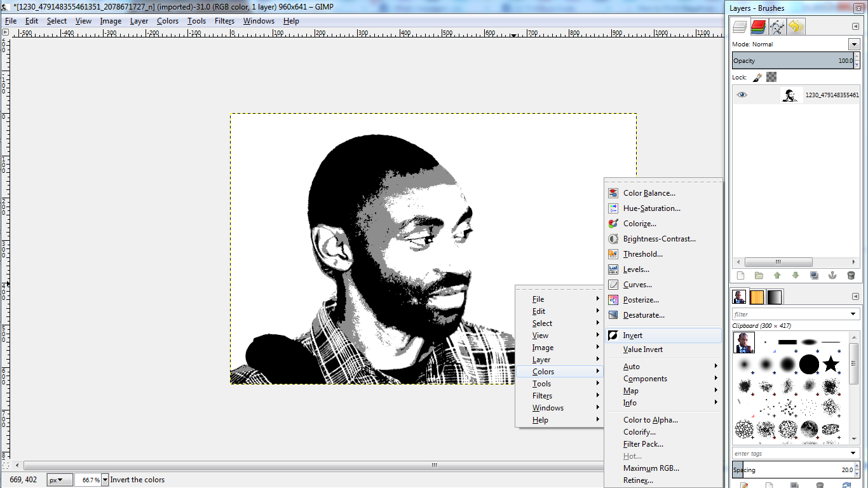Click the canvas horizontal scrollbar
Viewport: 868px width, 488px height.
click(x=435, y=465)
